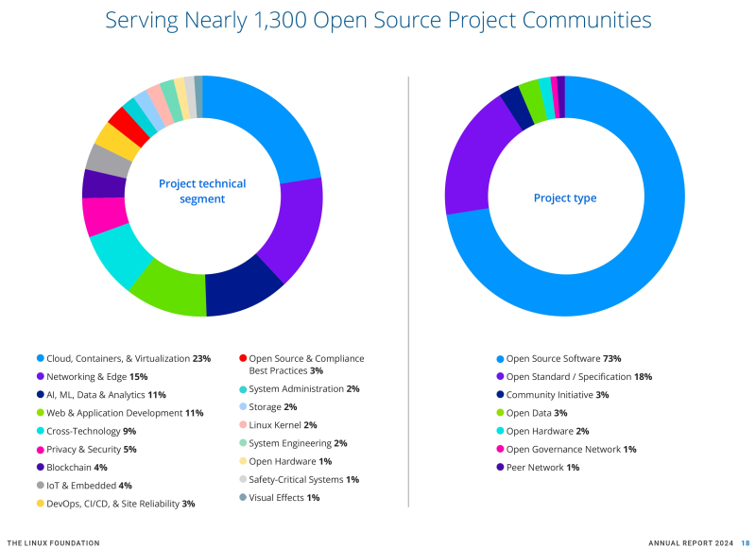Click the red Open Source & Compliance legend dot

pyautogui.click(x=243, y=359)
